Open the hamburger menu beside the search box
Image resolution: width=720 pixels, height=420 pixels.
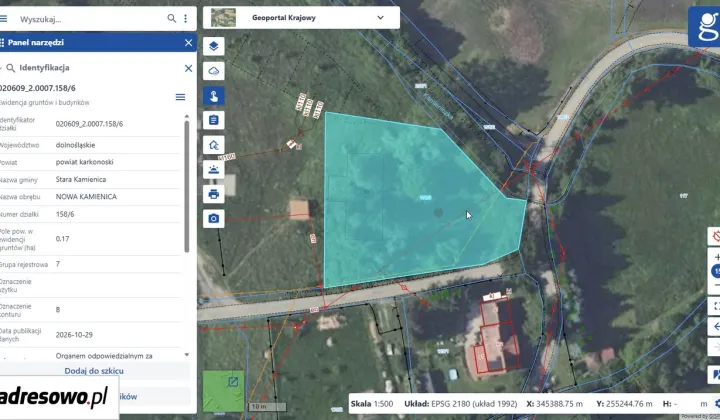[3, 19]
